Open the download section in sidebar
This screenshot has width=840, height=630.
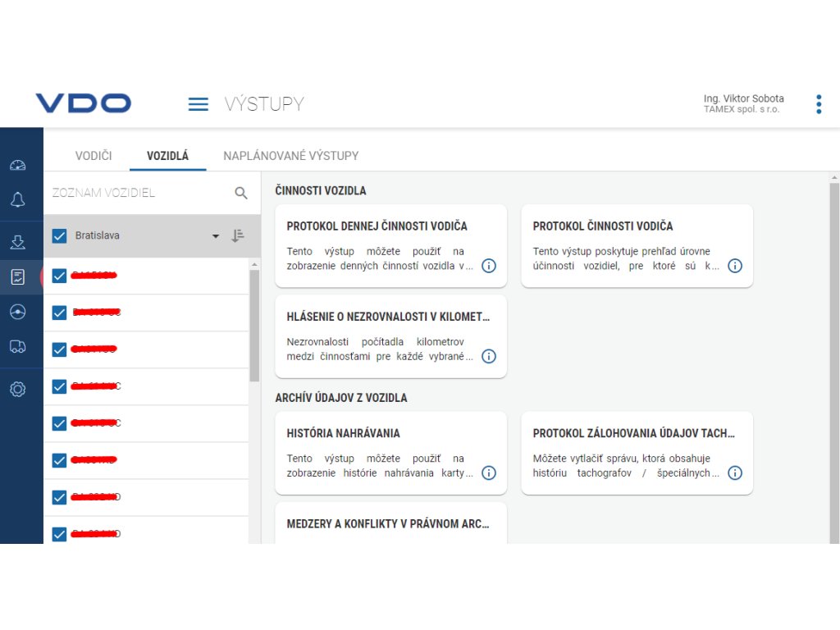[18, 242]
